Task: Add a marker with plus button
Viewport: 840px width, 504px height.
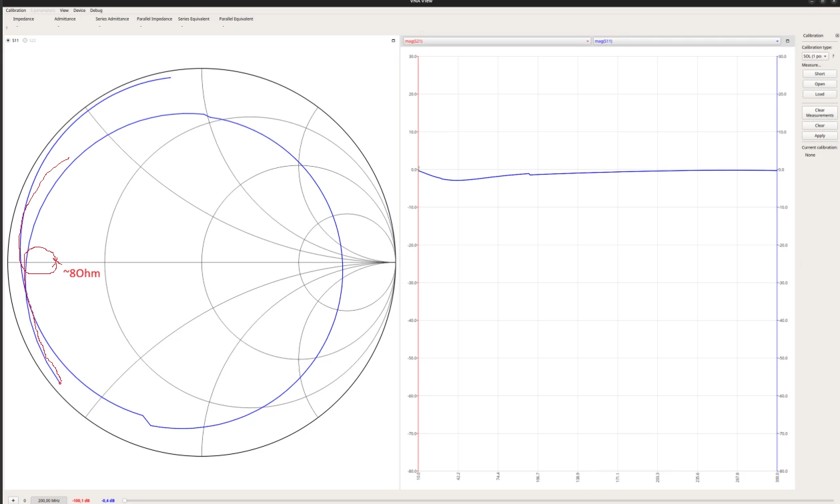Action: pyautogui.click(x=13, y=500)
